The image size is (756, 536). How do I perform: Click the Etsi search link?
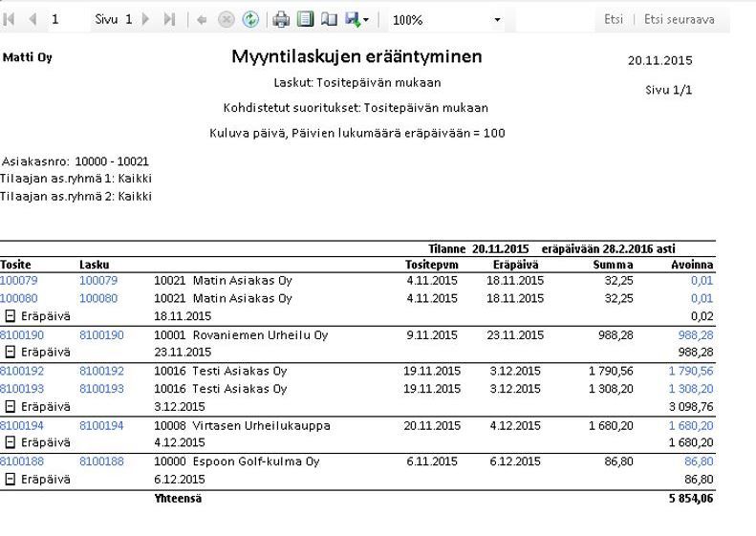614,19
